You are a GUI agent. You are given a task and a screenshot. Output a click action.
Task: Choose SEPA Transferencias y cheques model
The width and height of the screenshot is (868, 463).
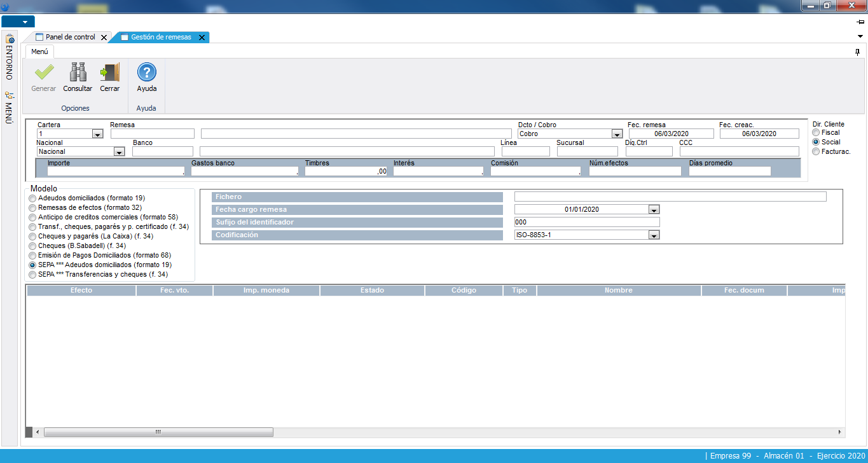point(32,275)
